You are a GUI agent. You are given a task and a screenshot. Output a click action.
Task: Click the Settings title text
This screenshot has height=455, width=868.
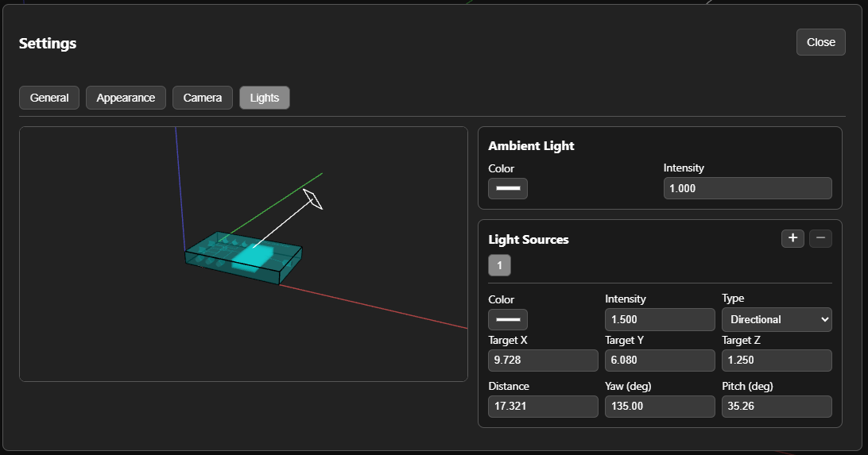click(x=48, y=43)
